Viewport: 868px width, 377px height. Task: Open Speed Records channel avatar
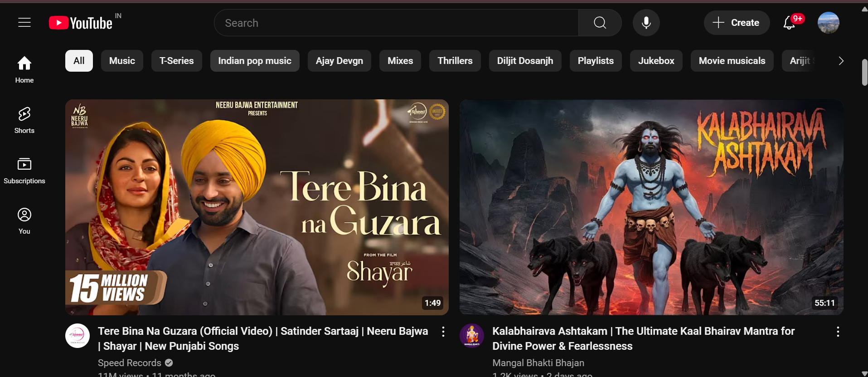tap(78, 335)
